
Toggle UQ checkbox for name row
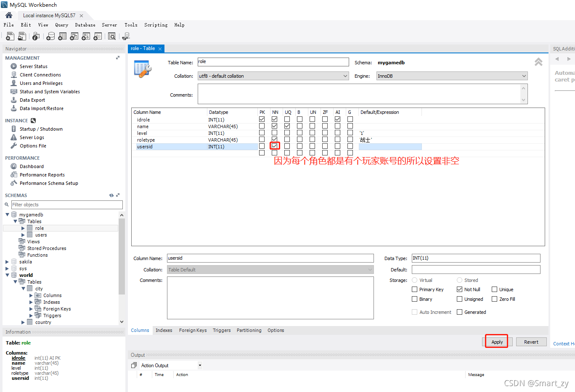coord(287,126)
